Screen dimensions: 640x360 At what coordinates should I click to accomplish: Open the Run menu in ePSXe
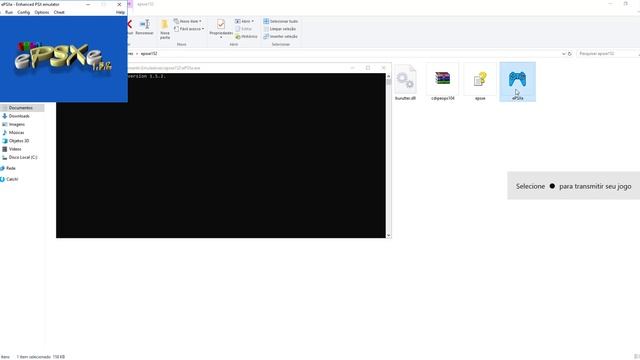coord(9,13)
